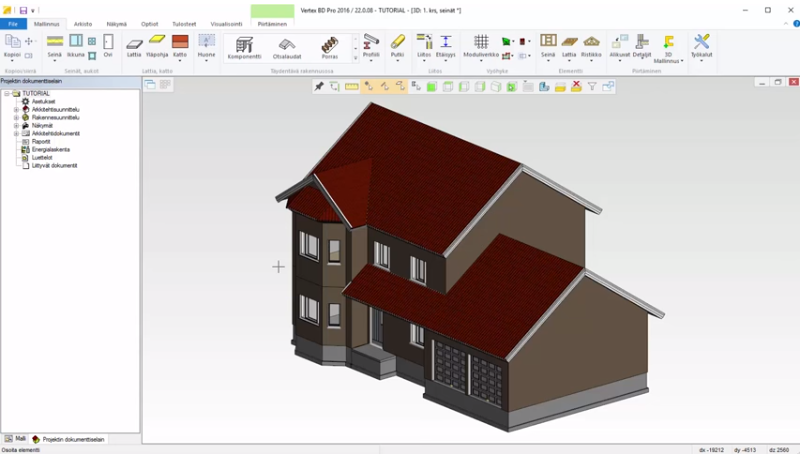Open the Huone dropdown arrow
The image size is (802, 457).
[x=206, y=62]
